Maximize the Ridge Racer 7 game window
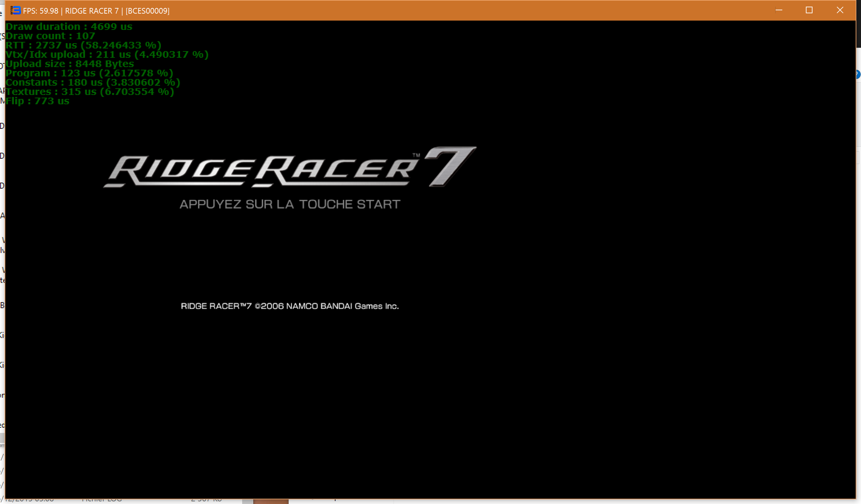 [809, 10]
